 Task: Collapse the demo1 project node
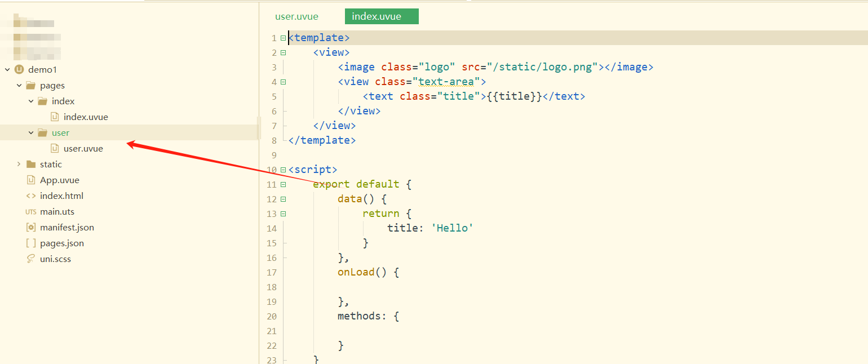pyautogui.click(x=7, y=69)
